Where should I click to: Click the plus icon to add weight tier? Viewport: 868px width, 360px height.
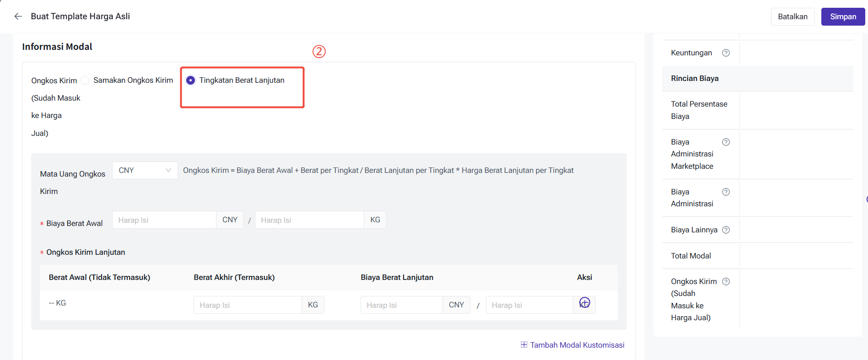(584, 303)
